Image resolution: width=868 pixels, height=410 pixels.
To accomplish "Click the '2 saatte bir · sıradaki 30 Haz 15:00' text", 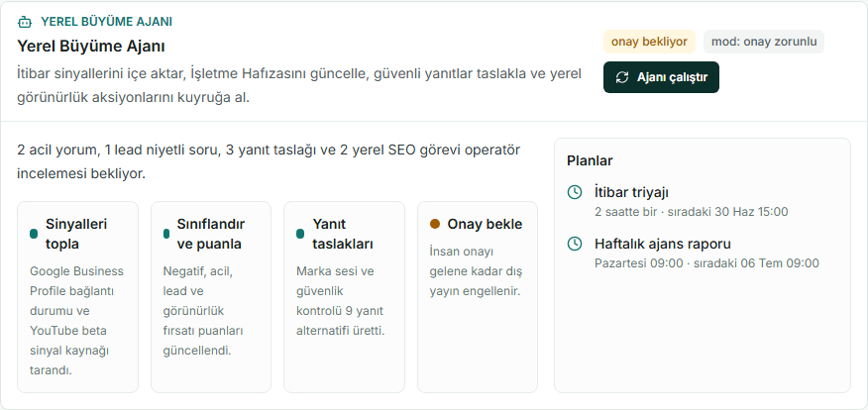I will click(x=692, y=212).
